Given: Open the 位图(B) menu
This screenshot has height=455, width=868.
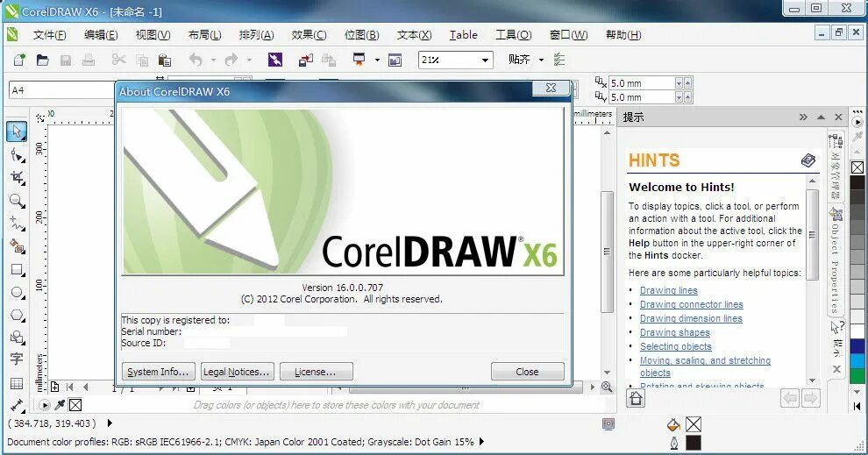Looking at the screenshot, I should (362, 35).
